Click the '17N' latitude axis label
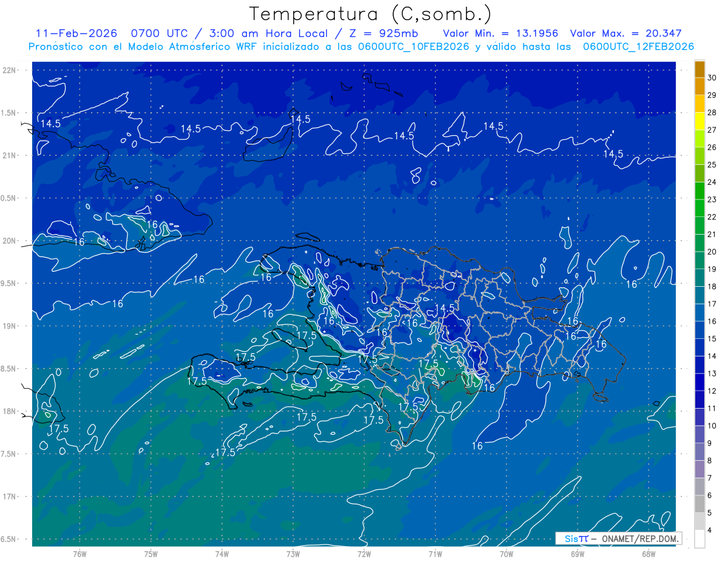 coord(9,497)
